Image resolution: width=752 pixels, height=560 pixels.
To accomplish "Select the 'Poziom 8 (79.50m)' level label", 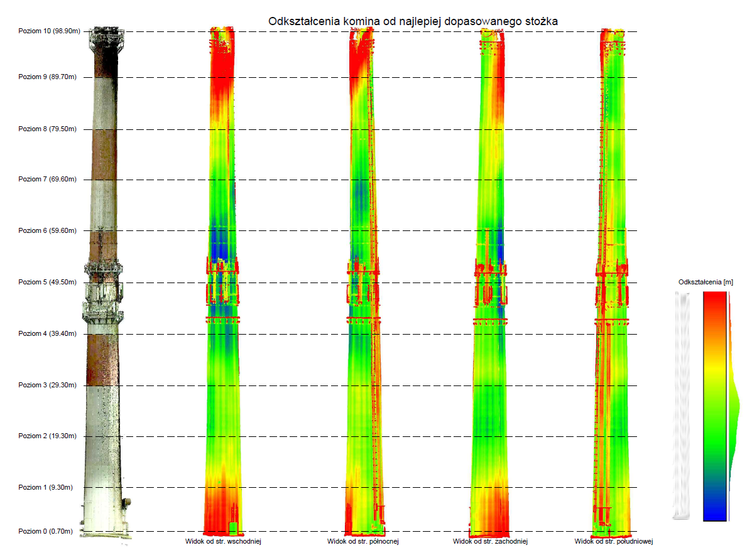I will [48, 129].
